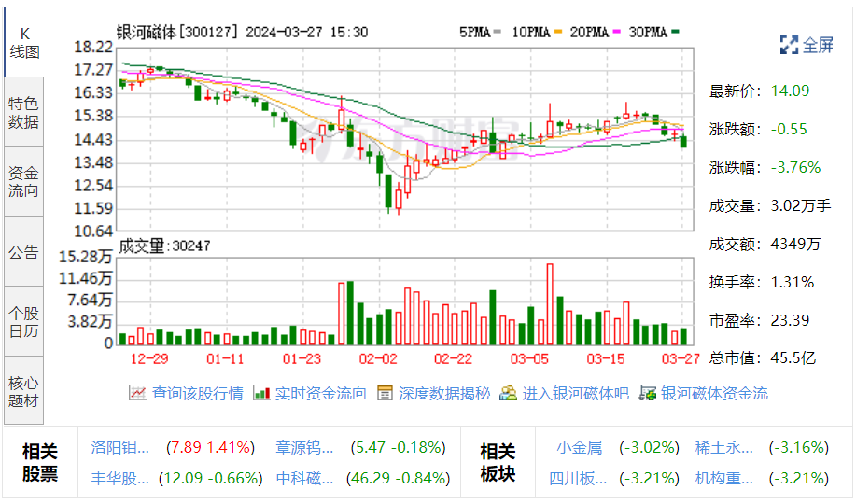
Task: Click the 相关股票 heading
Action: pos(40,462)
